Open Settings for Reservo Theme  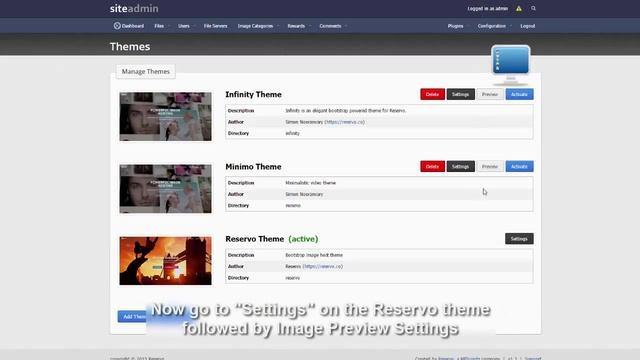coord(519,239)
